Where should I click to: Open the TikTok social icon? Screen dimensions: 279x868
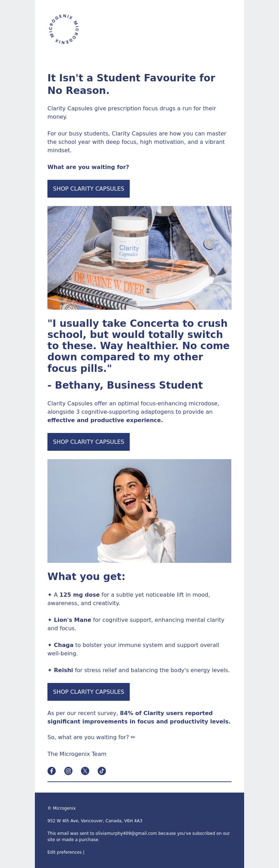click(102, 771)
